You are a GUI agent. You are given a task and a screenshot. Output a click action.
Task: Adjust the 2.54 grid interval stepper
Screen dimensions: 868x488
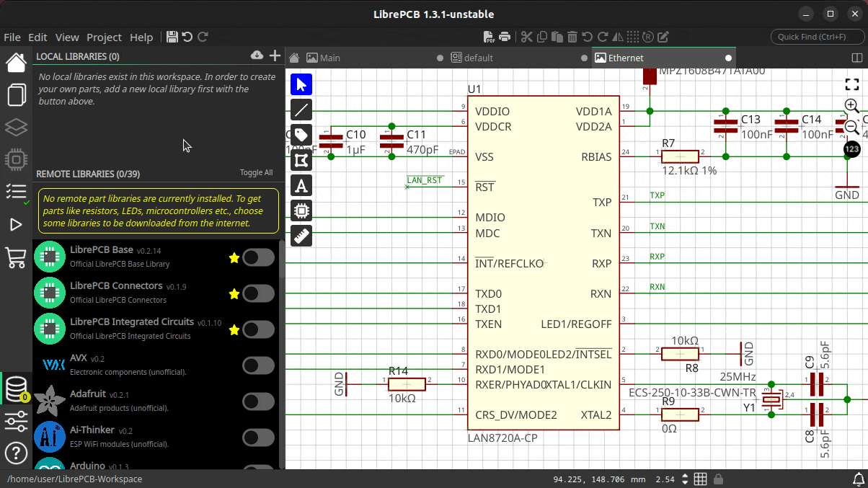pyautogui.click(x=686, y=479)
